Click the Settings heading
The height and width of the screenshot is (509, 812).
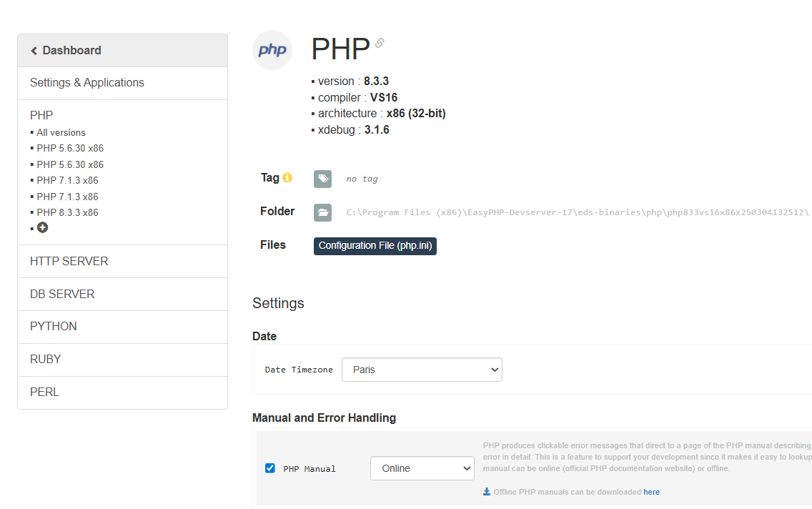pos(278,303)
